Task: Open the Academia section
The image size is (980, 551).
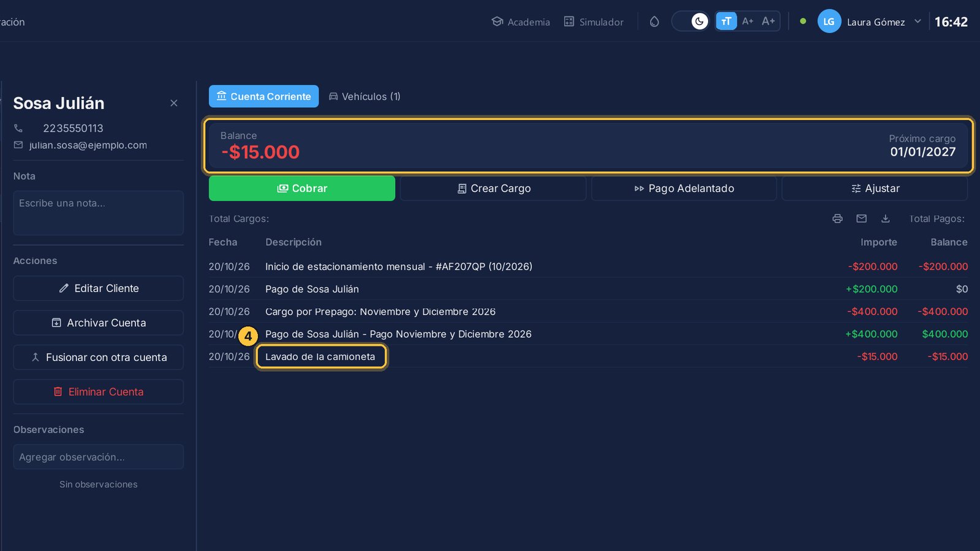Action: [x=521, y=22]
